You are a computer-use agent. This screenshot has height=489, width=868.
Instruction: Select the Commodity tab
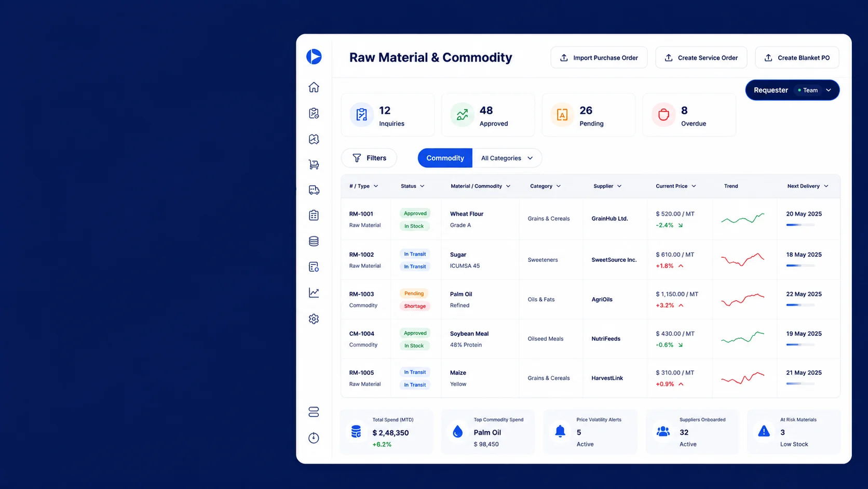[x=445, y=158]
